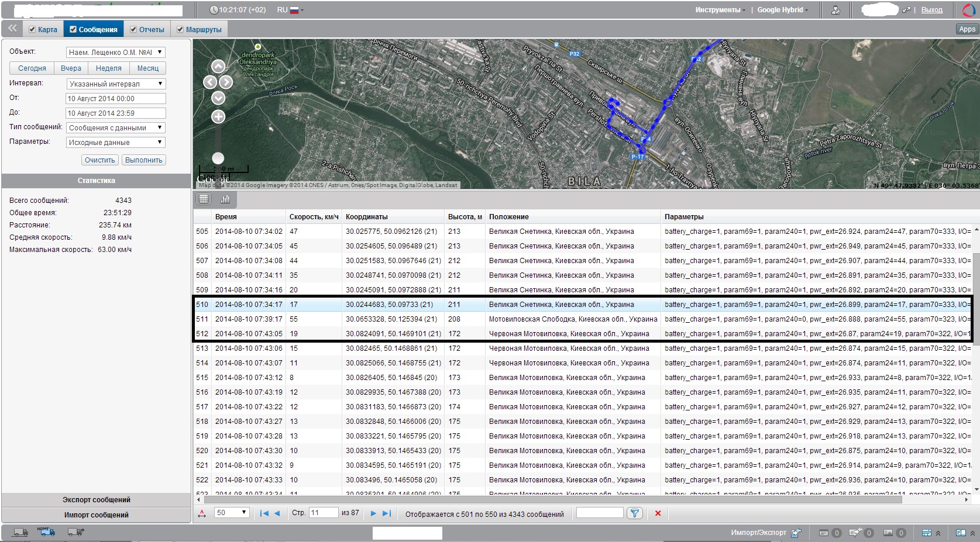Click the Экспорт сообщений button
The width and height of the screenshot is (980, 542).
97,500
